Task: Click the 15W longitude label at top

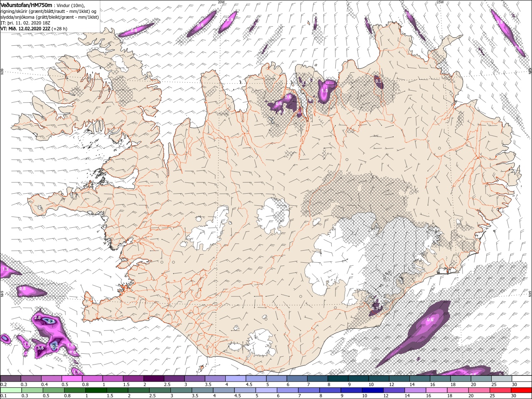Action: point(440,2)
